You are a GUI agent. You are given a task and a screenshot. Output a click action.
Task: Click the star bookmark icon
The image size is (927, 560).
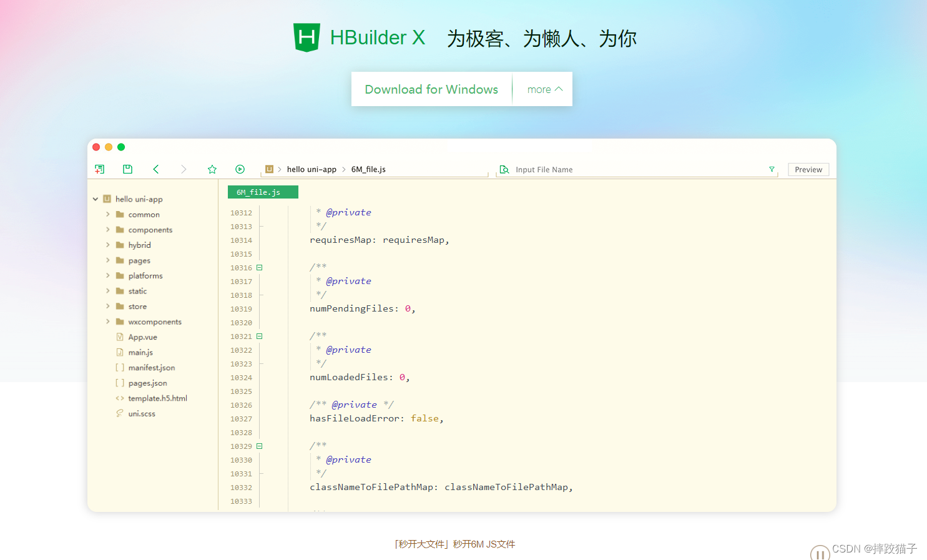point(212,169)
